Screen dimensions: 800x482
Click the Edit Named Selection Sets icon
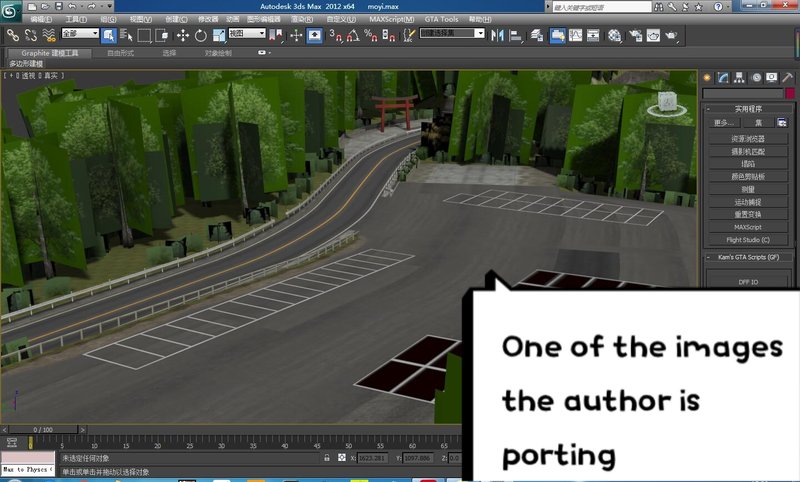pos(409,35)
